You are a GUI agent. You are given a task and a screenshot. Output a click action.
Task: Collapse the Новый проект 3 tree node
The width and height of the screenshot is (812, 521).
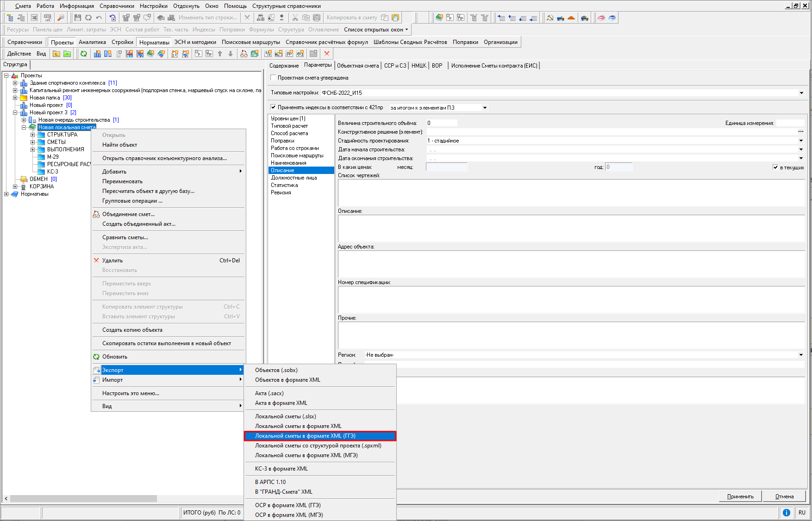pyautogui.click(x=15, y=112)
